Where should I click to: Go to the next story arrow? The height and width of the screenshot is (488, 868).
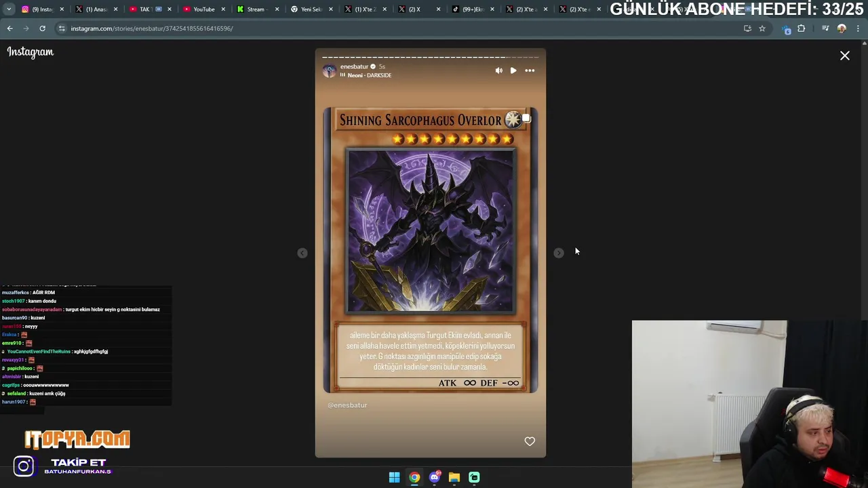point(559,253)
